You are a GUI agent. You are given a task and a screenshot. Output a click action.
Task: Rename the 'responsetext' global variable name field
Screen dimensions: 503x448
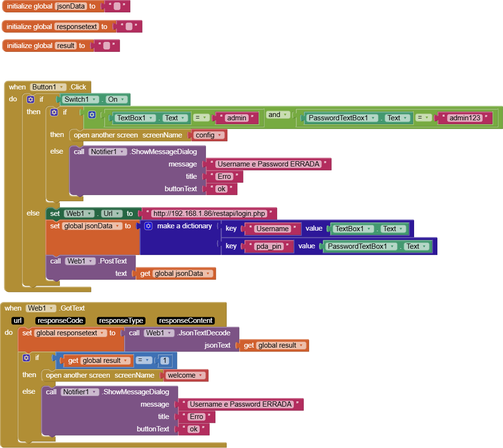77,27
